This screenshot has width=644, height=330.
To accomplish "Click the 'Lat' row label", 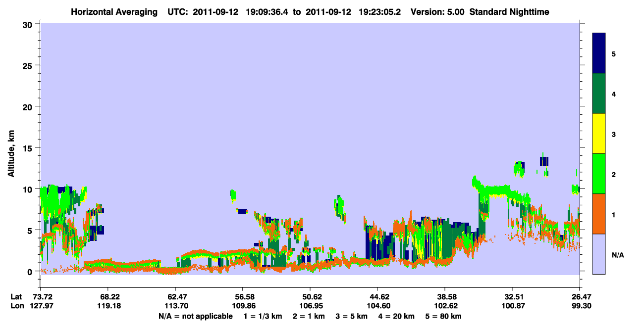I will coord(16,297).
